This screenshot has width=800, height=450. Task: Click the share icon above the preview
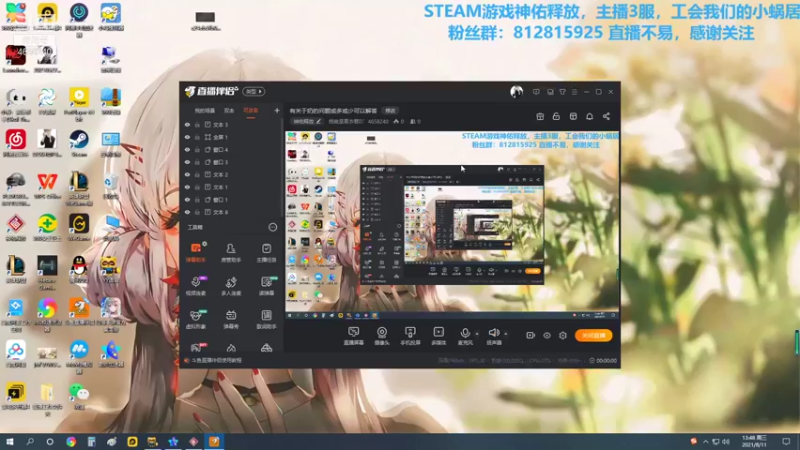click(x=606, y=116)
